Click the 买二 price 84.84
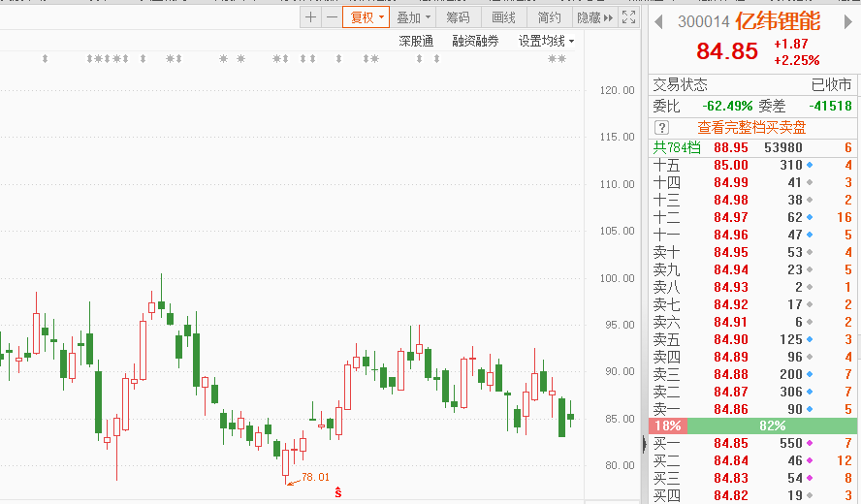 click(x=731, y=460)
